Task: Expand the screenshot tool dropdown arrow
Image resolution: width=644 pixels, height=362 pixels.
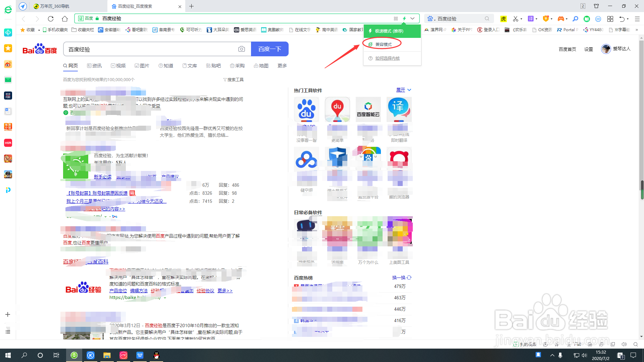Action: pos(522,19)
